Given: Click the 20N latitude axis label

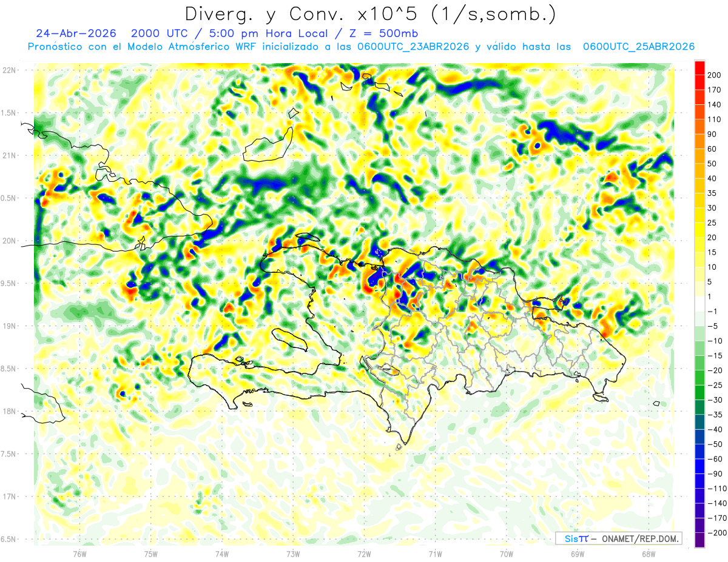Looking at the screenshot, I should (9, 241).
